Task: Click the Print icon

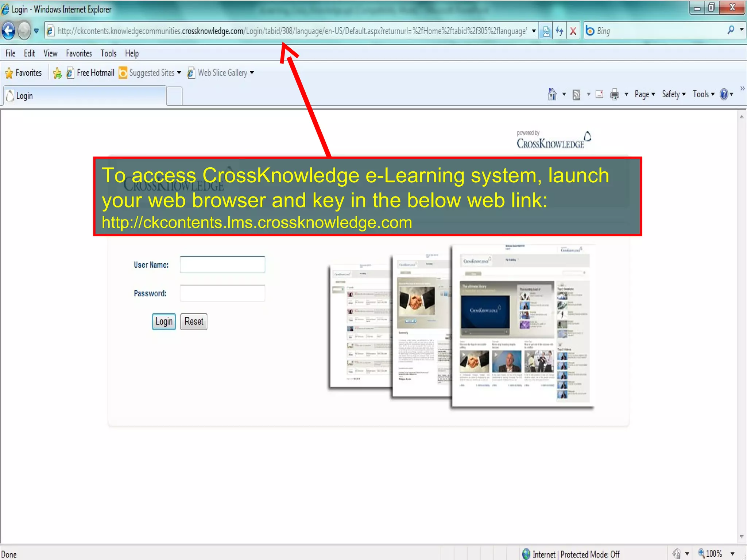Action: pos(615,95)
